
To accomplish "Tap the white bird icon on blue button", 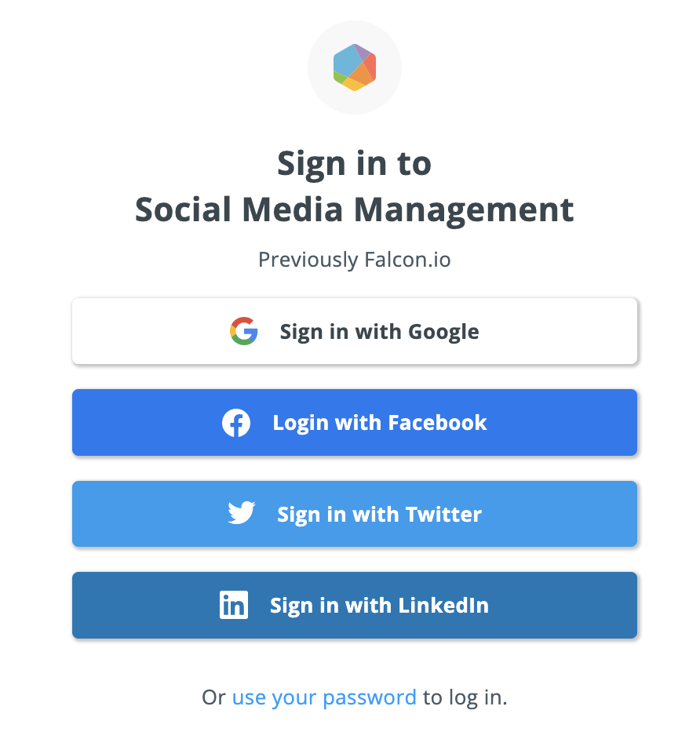I will point(242,514).
